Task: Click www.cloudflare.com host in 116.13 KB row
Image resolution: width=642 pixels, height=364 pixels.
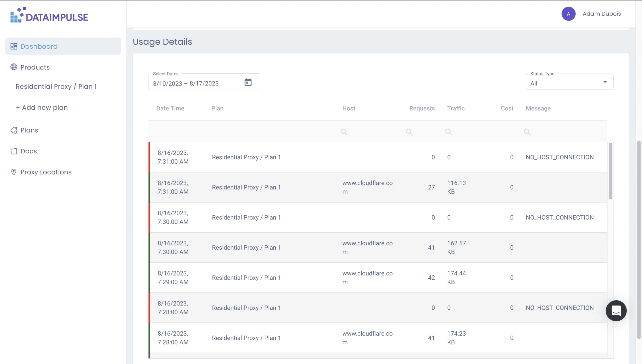Action: pos(367,187)
